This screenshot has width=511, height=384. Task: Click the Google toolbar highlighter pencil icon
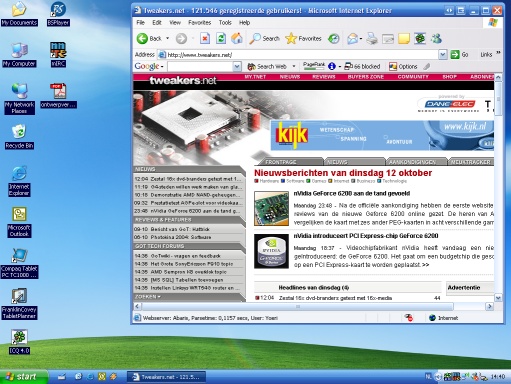[x=427, y=66]
